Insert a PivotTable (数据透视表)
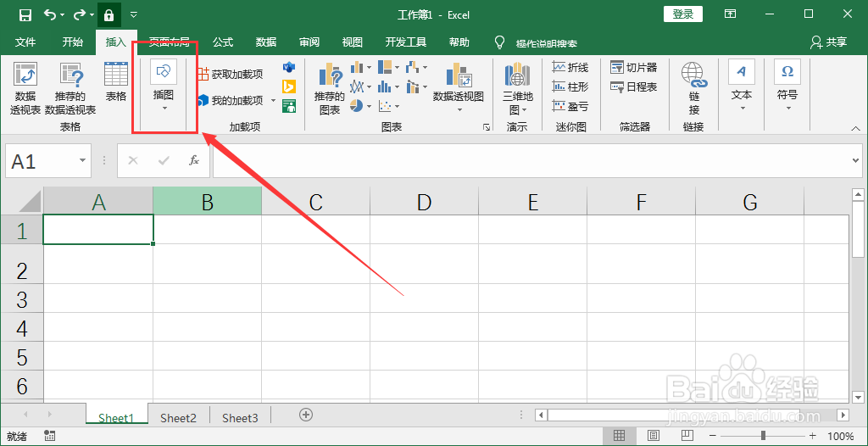 click(x=25, y=89)
